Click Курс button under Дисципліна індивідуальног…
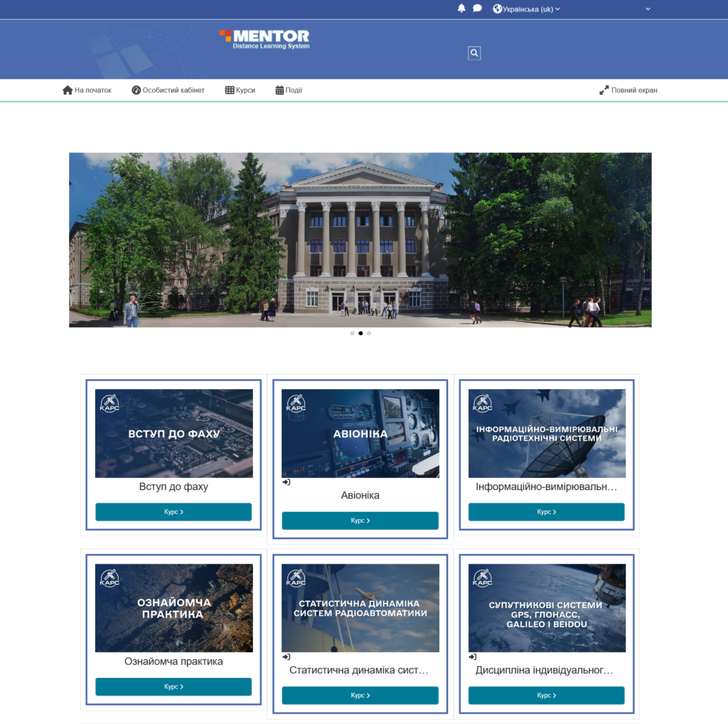 click(x=547, y=696)
